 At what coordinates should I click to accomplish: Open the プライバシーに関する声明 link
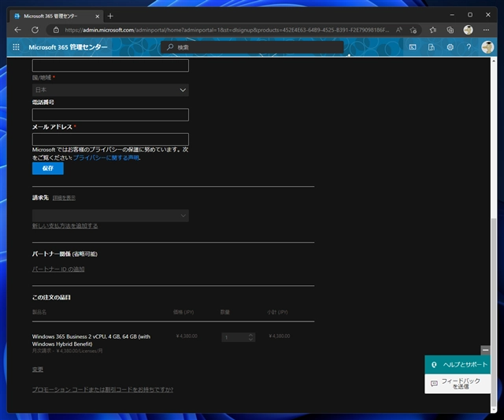point(106,158)
